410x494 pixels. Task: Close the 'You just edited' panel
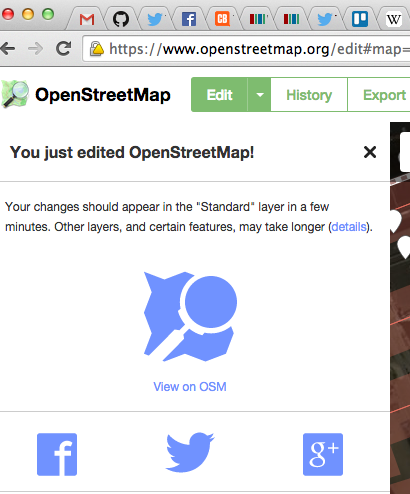[370, 152]
